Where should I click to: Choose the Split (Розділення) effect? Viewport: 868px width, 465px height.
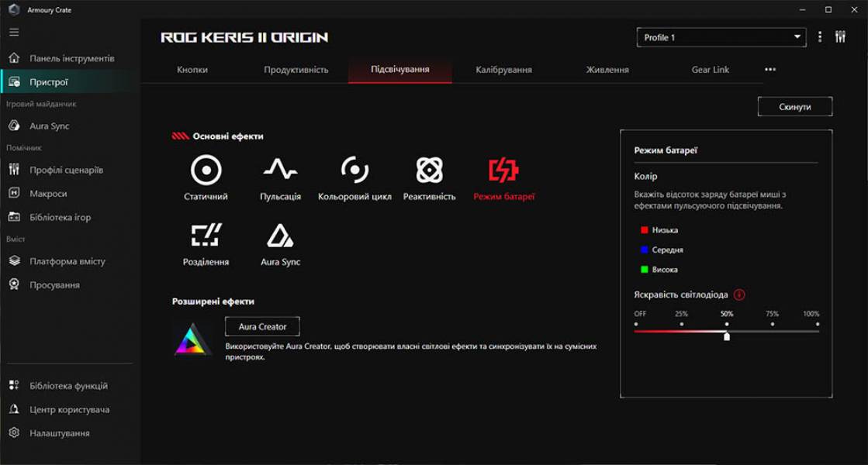coord(205,235)
